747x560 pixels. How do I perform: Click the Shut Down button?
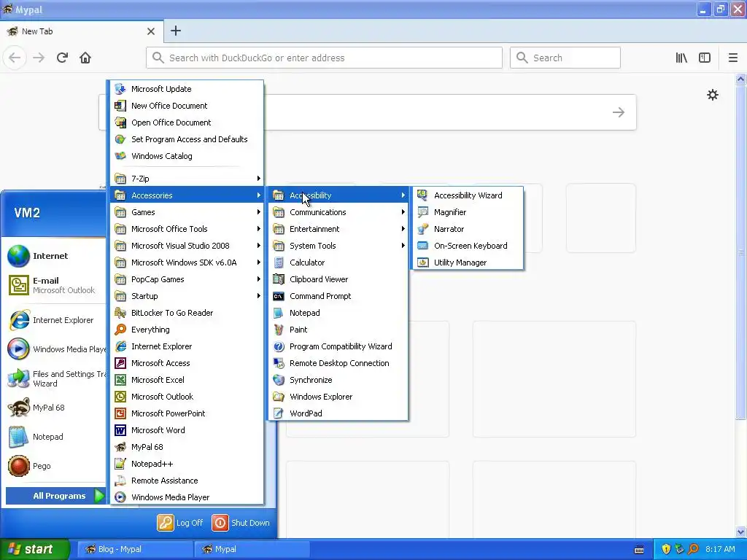click(x=241, y=523)
